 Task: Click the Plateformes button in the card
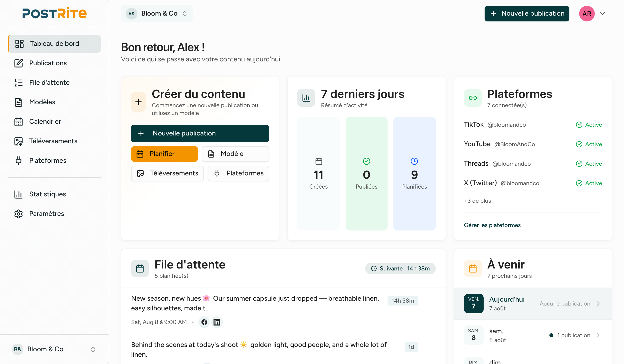point(238,173)
